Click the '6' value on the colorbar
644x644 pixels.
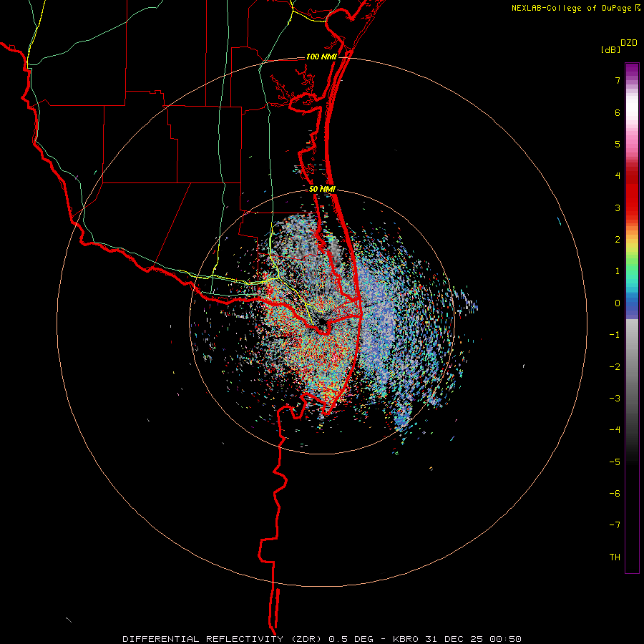click(x=618, y=112)
